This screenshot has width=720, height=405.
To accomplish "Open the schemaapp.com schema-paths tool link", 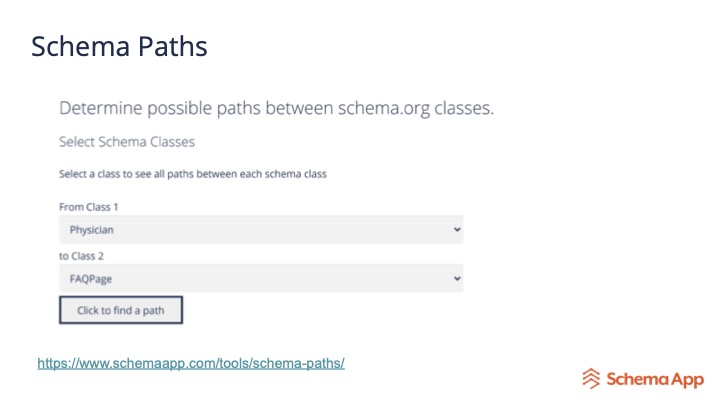I will tap(191, 363).
